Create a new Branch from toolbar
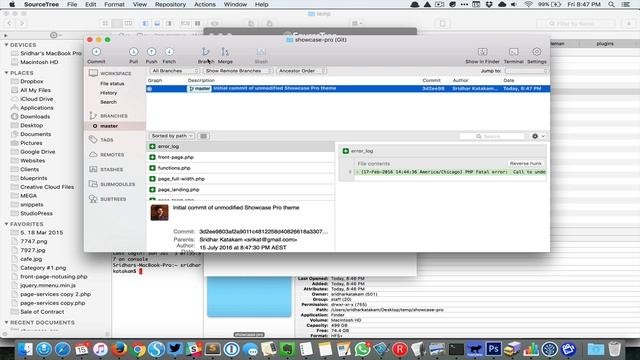This screenshot has height=360, width=640. pyautogui.click(x=205, y=55)
